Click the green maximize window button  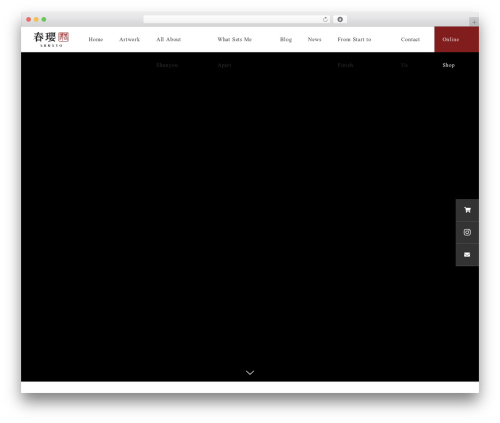44,19
